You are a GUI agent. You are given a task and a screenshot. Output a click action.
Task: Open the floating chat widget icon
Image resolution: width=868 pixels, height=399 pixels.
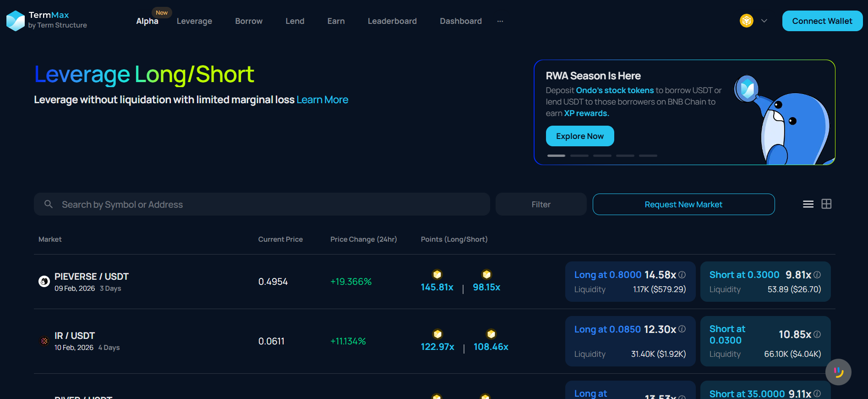click(838, 372)
